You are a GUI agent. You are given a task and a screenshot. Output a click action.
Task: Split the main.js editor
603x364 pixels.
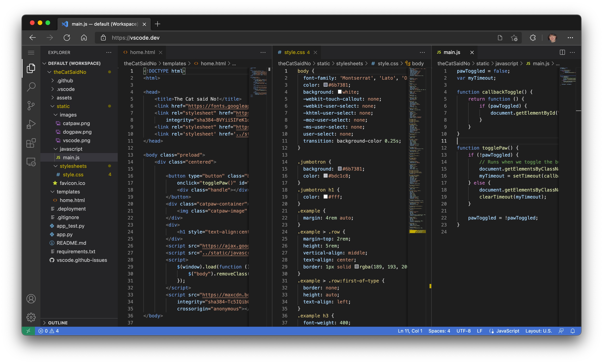click(562, 52)
